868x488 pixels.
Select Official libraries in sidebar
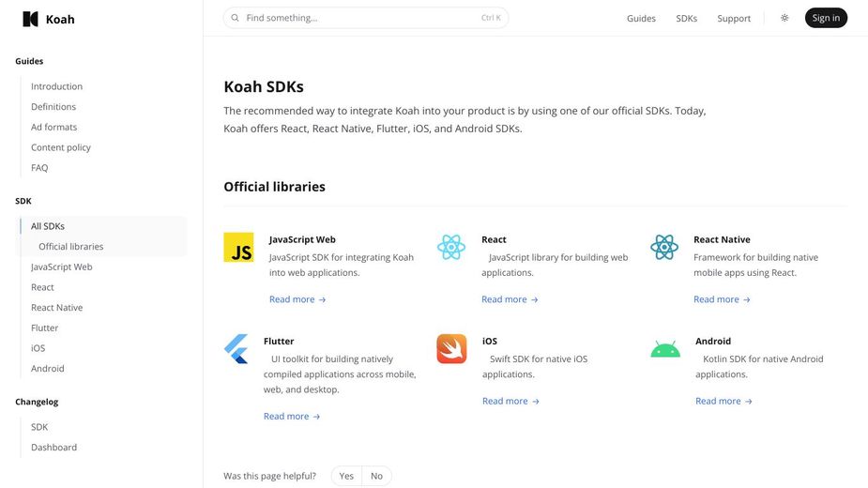tap(71, 247)
